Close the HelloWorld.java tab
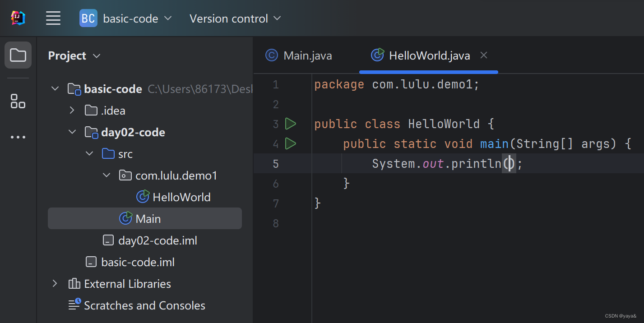The height and width of the screenshot is (323, 644). point(483,55)
